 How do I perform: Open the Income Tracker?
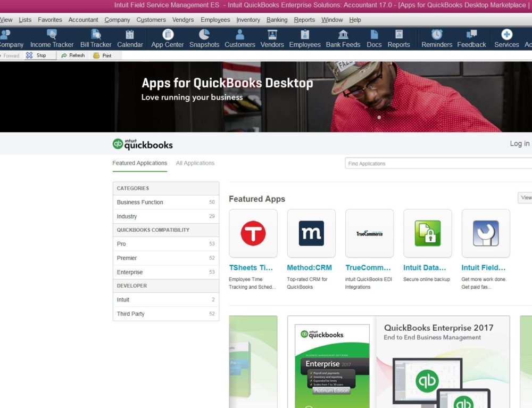(x=52, y=38)
